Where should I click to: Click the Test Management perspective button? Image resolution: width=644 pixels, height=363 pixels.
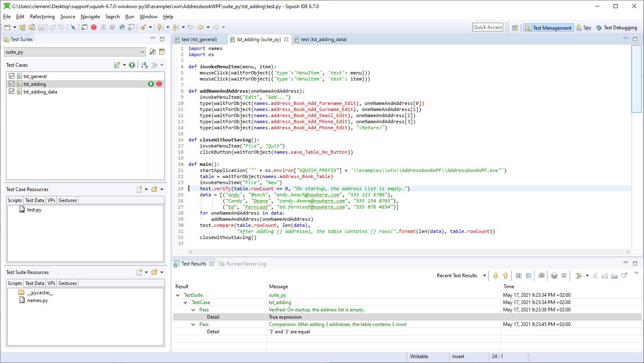(x=548, y=28)
